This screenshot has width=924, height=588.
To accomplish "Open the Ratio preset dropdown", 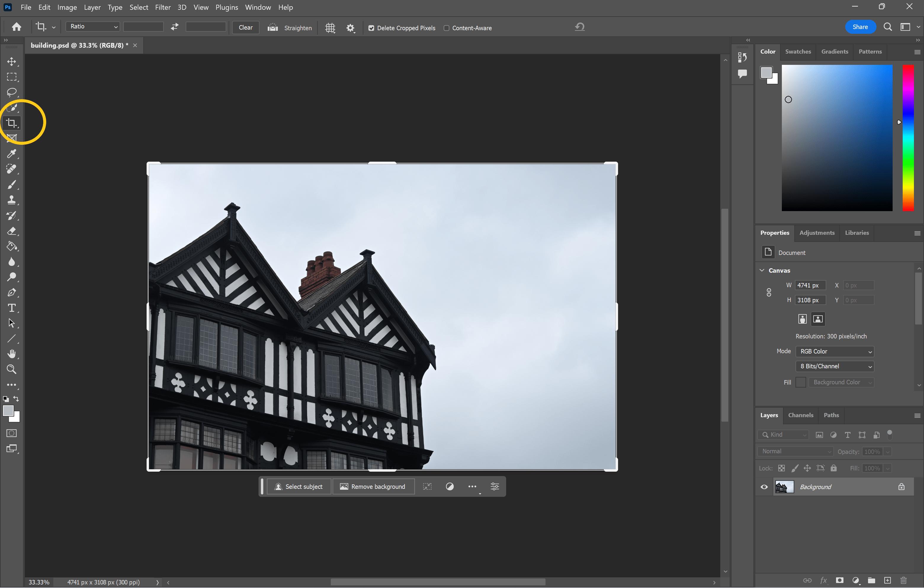I will pyautogui.click(x=93, y=26).
